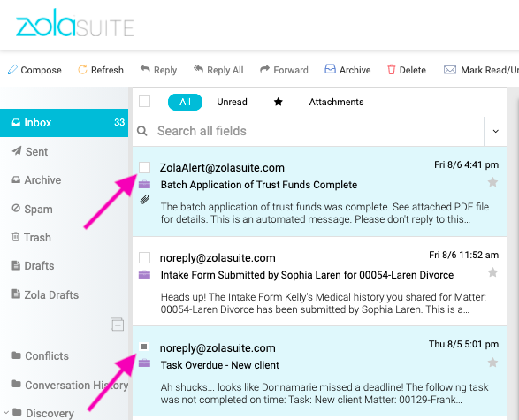Screen dimensions: 519x420
Task: Open the Inbox folder
Action: coord(64,123)
